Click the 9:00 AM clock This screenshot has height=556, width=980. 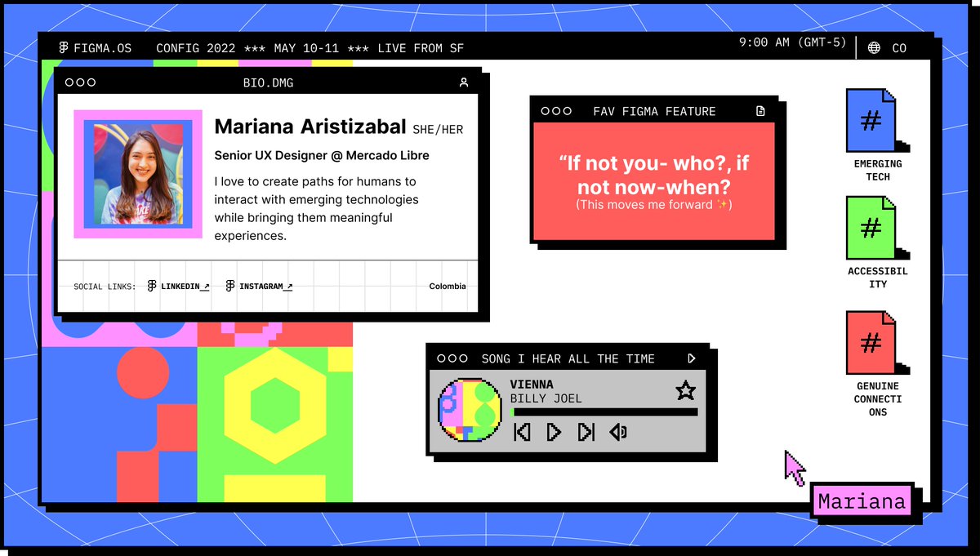[792, 42]
